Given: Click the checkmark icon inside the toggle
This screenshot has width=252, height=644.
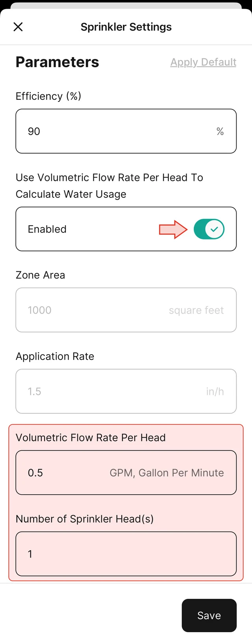Looking at the screenshot, I should point(214,229).
